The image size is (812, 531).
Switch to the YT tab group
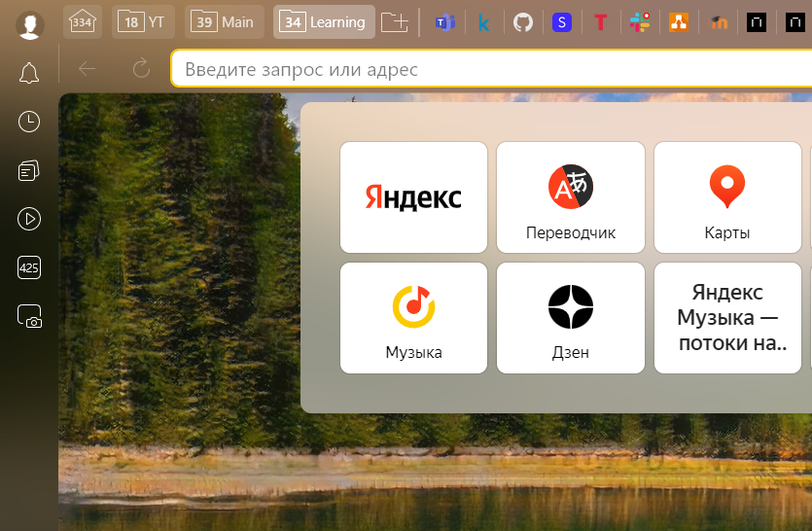point(143,22)
